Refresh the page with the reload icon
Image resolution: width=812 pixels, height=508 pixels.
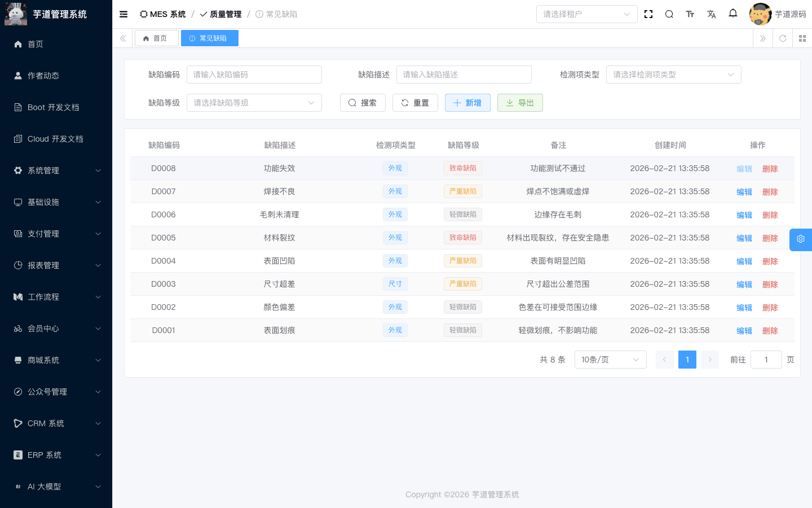(x=782, y=38)
